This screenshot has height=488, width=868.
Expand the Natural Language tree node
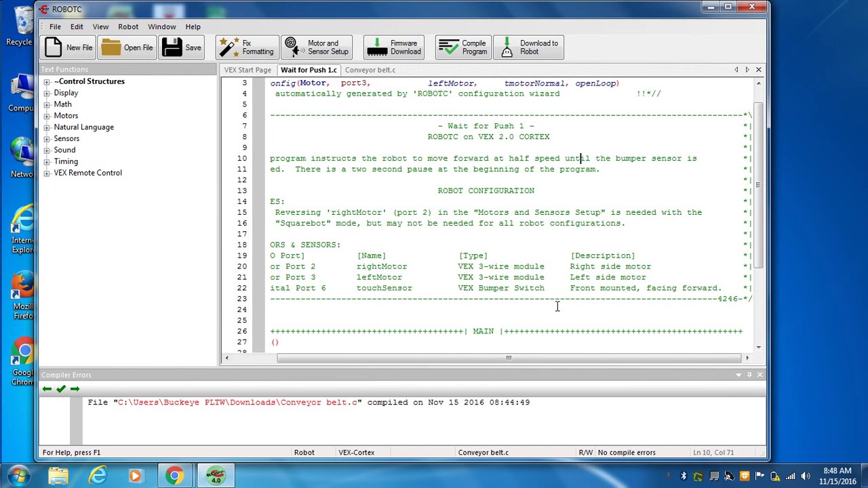47,127
